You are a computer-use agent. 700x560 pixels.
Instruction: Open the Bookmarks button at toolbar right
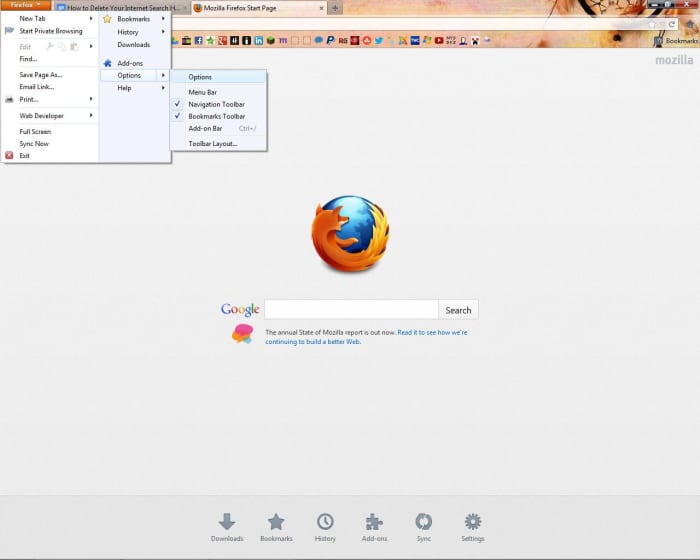click(x=675, y=41)
